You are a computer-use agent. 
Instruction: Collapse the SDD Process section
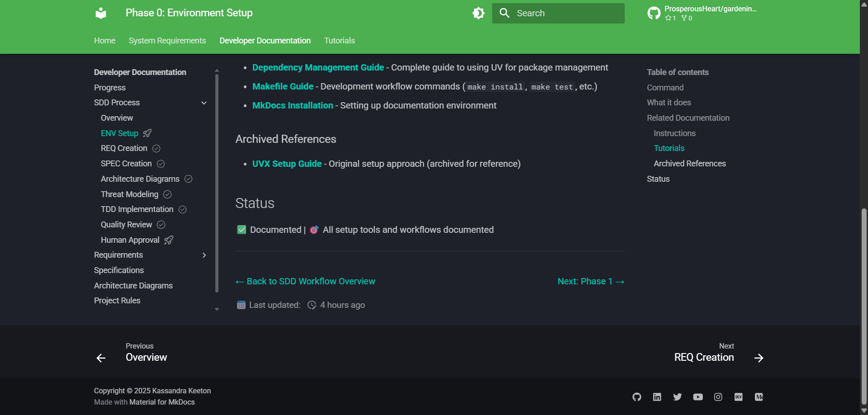(x=204, y=103)
